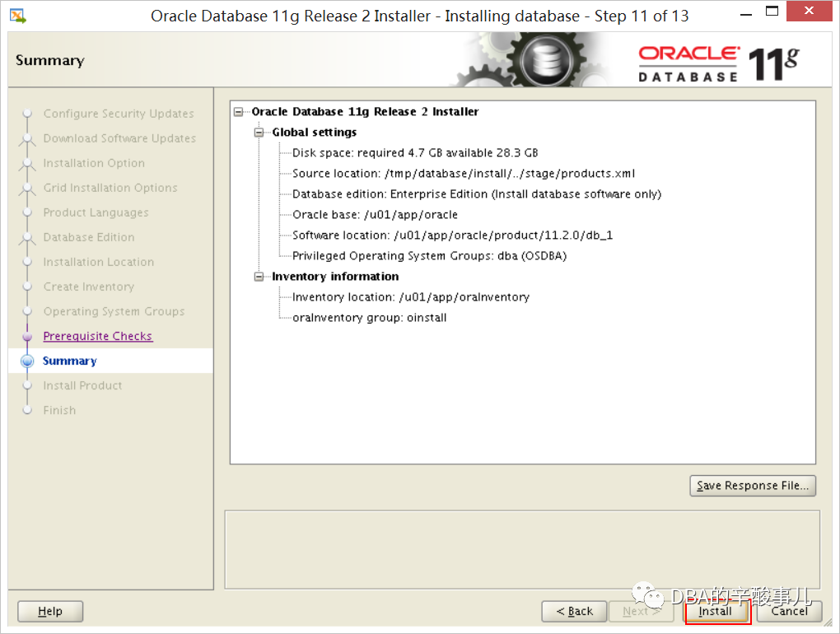Open the Help dialog

50,612
